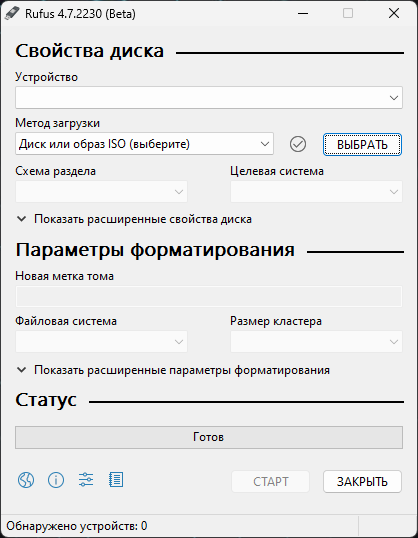Open settings sliders icon

point(86,480)
